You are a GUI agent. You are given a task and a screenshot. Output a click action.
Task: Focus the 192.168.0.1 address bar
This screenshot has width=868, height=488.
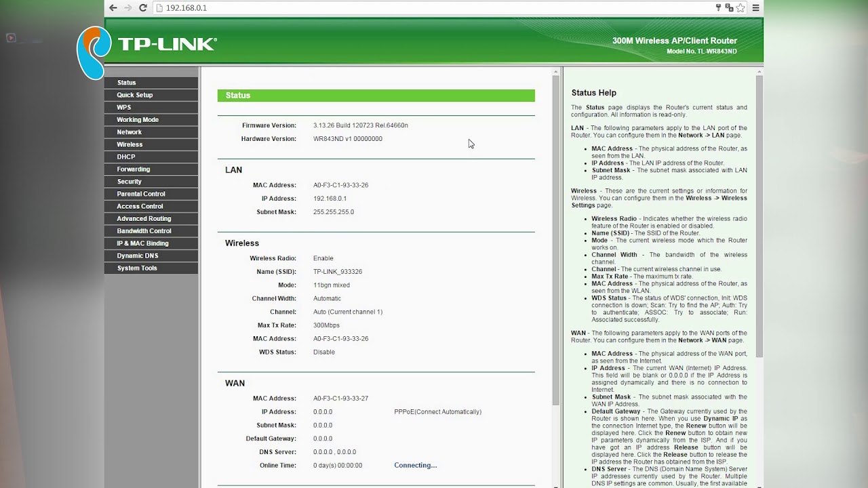(x=434, y=7)
